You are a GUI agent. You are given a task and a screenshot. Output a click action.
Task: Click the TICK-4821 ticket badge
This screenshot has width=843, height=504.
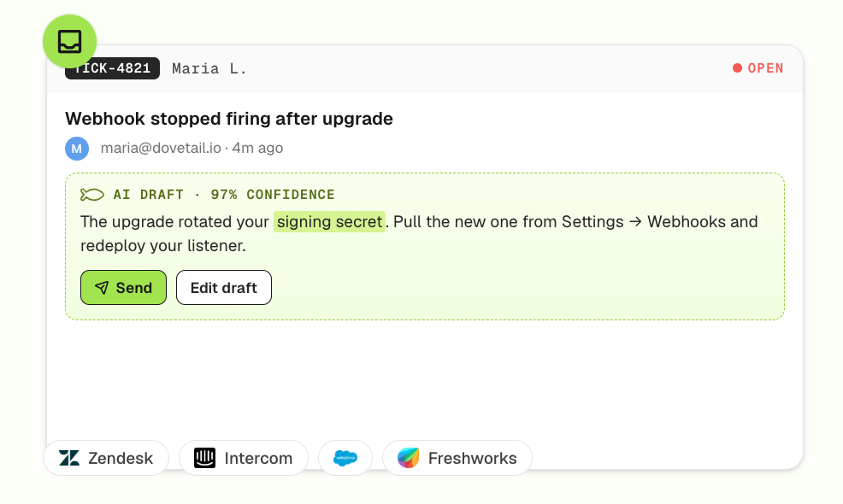[112, 68]
